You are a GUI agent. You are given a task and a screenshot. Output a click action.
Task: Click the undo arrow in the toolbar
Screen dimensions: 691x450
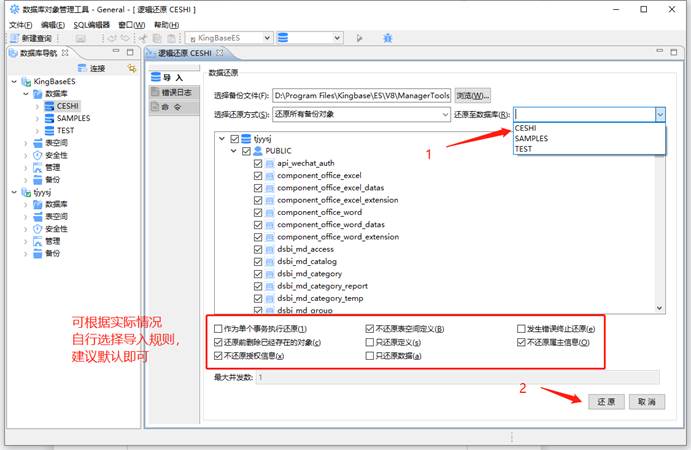[112, 38]
